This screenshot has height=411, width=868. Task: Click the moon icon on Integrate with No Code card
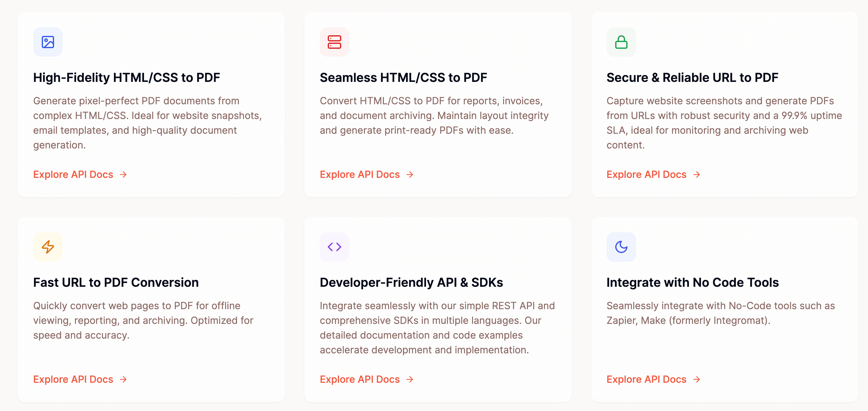pyautogui.click(x=621, y=247)
